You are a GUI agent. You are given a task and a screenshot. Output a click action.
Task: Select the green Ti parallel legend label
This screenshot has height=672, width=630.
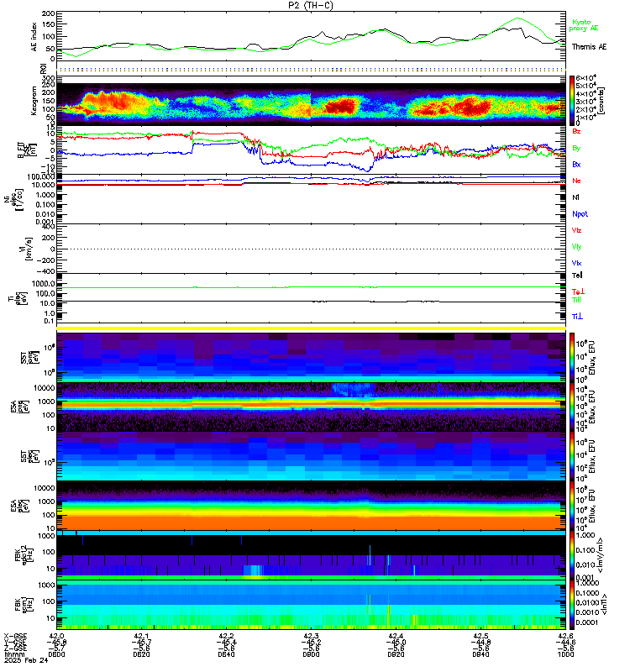point(576,300)
